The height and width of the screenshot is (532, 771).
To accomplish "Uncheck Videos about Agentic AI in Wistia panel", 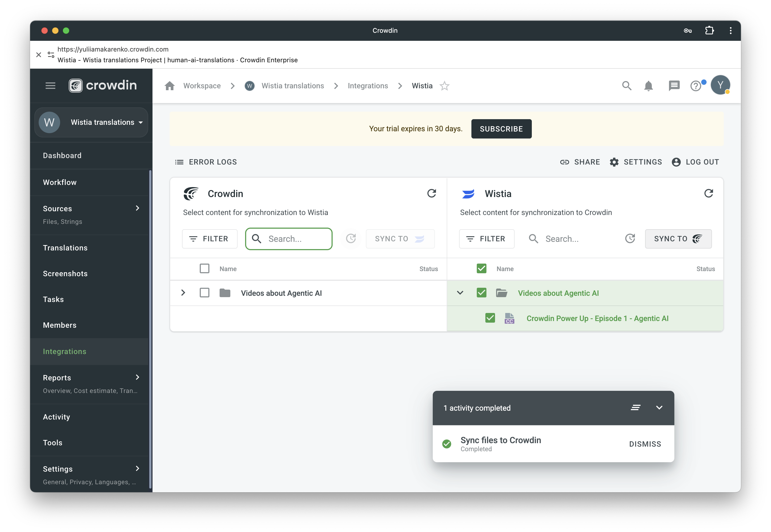I will [x=481, y=293].
